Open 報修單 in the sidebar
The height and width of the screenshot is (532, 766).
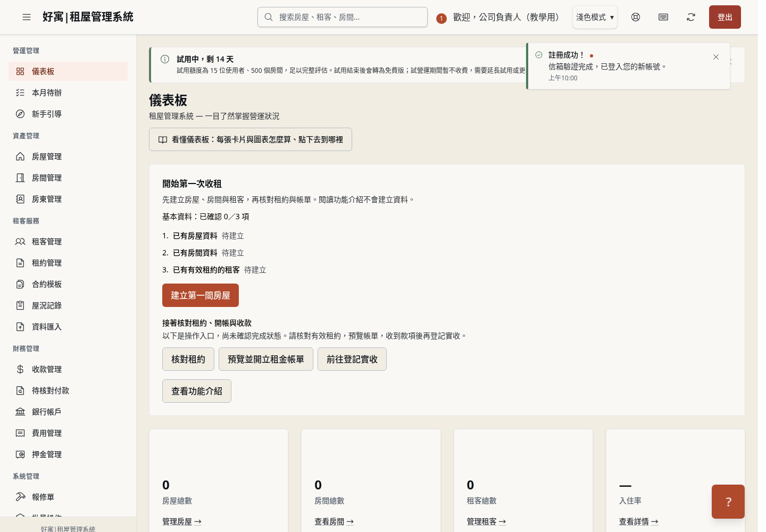(68, 497)
